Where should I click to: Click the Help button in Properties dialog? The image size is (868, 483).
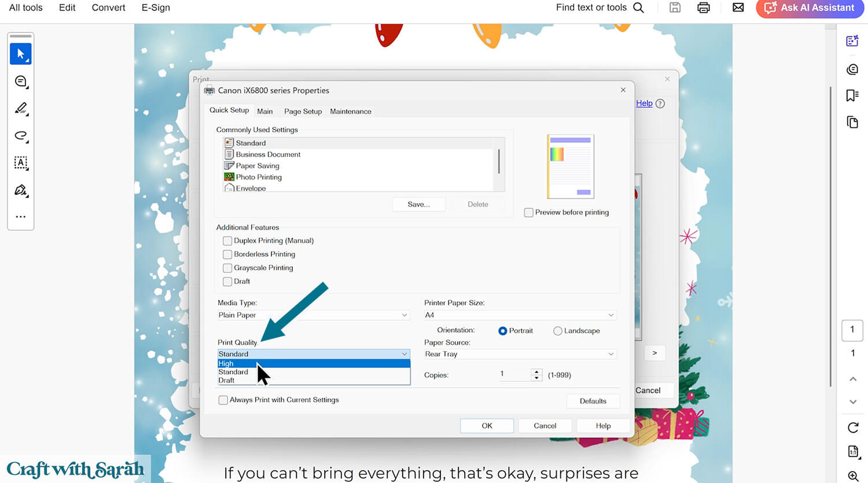(603, 426)
